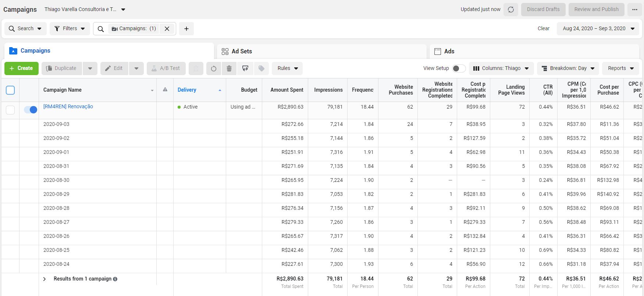
Task: Remove the Campaigns (1) filter chip
Action: coord(167,29)
